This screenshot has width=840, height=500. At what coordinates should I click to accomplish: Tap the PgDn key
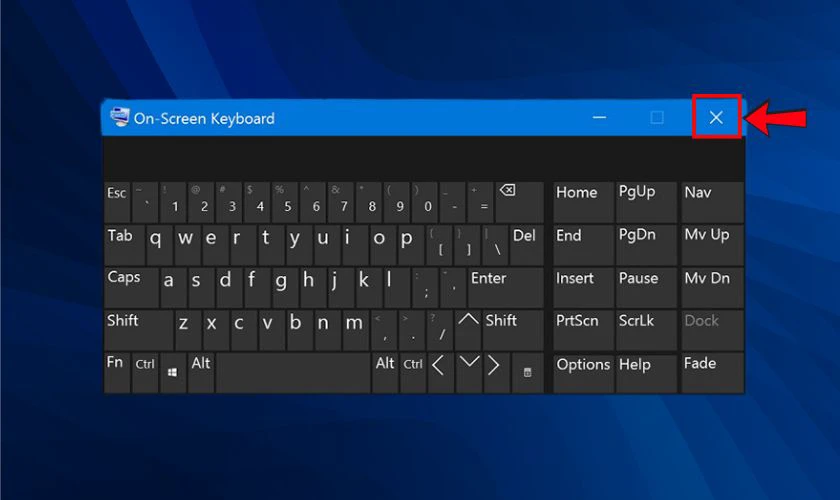pos(646,245)
